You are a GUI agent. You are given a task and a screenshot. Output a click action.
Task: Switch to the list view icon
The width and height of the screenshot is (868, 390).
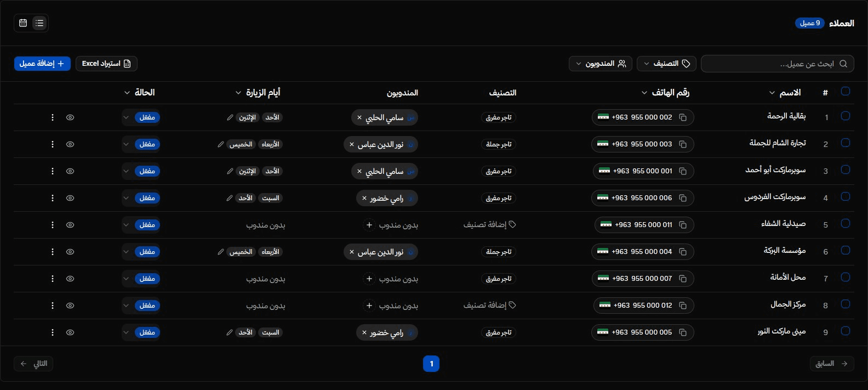click(39, 23)
